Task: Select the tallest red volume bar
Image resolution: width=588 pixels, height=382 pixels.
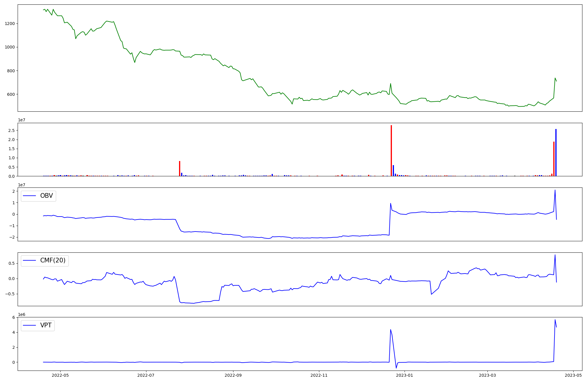Action: point(391,150)
